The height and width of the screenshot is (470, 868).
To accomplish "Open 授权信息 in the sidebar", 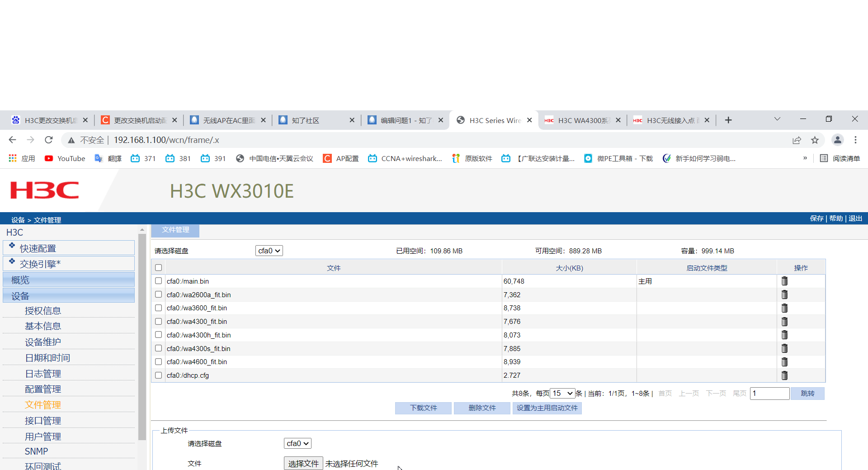I will 43,311.
